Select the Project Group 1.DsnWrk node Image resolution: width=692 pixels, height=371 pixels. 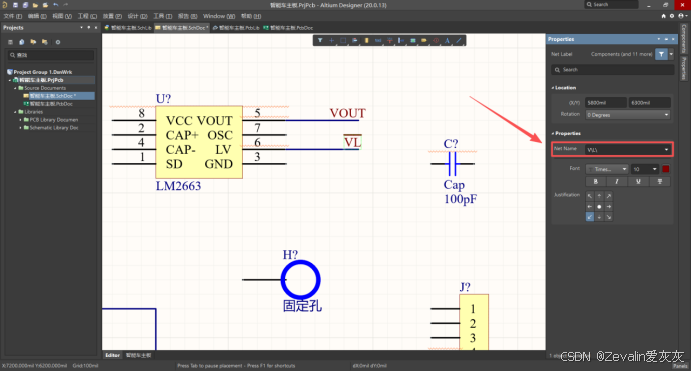40,72
